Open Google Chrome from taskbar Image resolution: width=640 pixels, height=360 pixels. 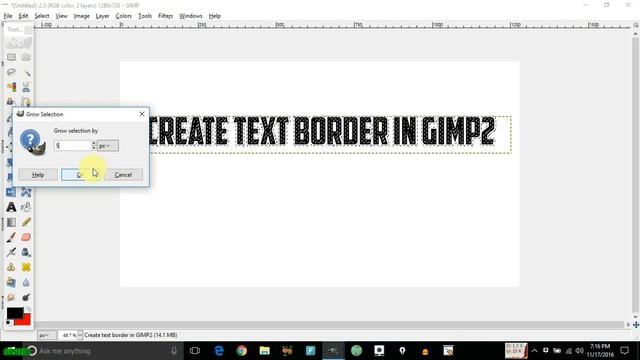point(242,351)
